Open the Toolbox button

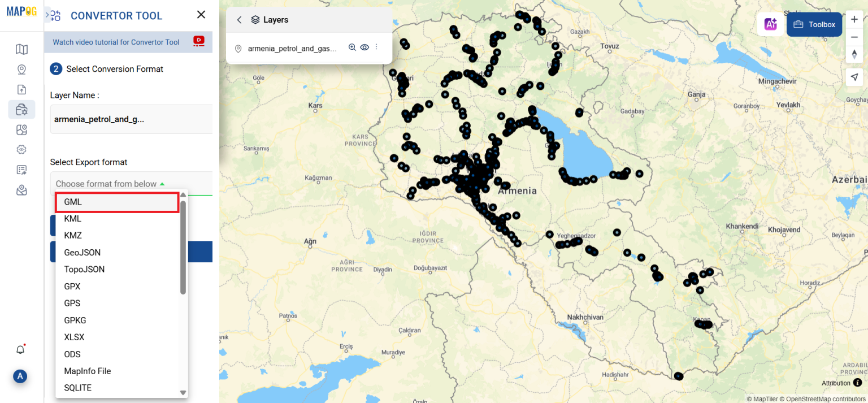[814, 24]
